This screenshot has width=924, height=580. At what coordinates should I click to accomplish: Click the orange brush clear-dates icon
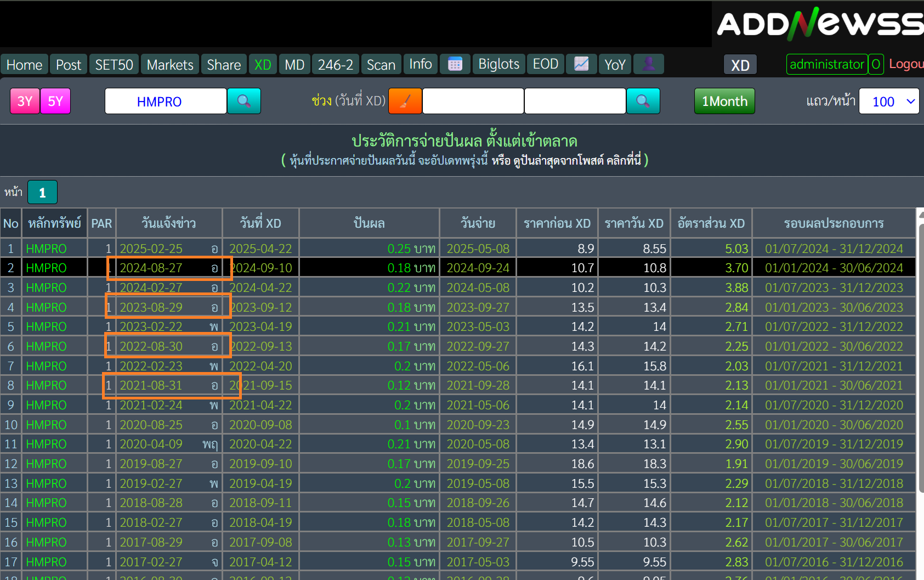[405, 101]
